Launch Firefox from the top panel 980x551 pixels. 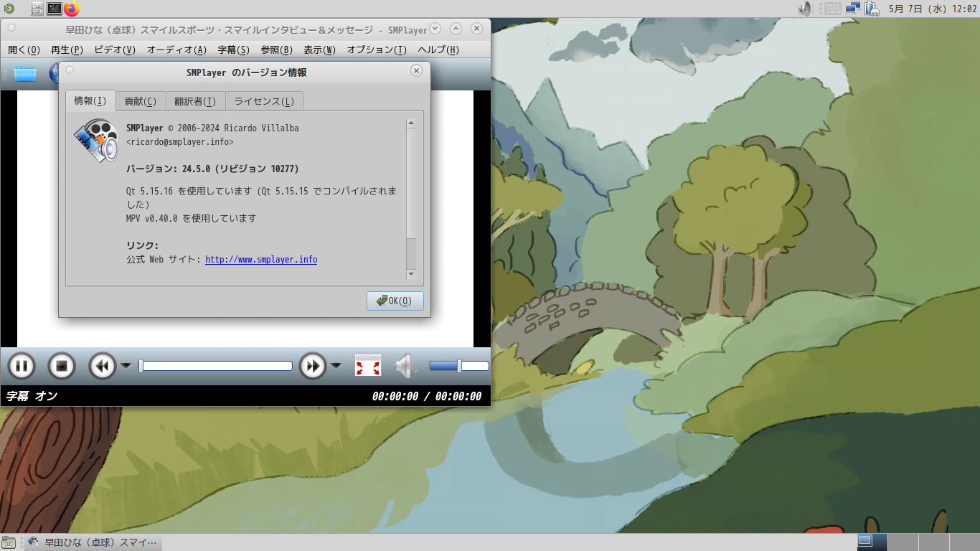tap(72, 9)
